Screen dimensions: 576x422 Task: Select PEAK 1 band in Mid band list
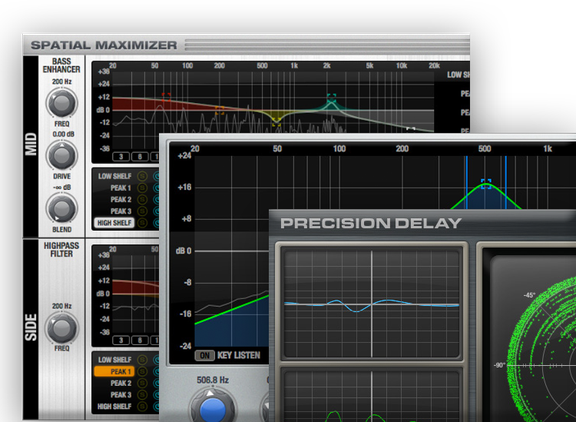[120, 188]
